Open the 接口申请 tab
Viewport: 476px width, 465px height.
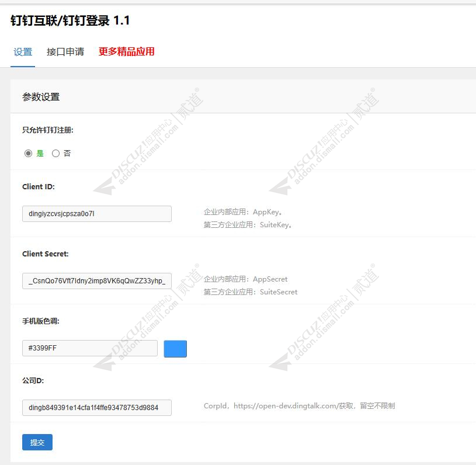tap(65, 52)
